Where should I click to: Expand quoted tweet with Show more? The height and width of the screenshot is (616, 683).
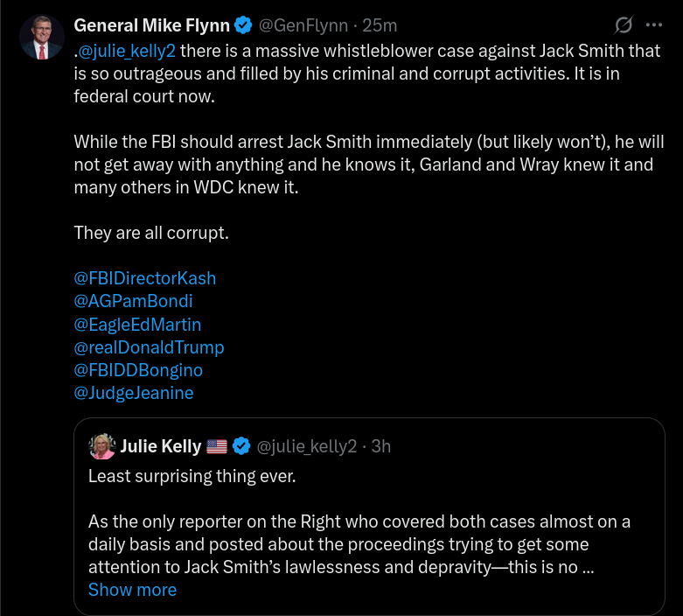click(132, 590)
